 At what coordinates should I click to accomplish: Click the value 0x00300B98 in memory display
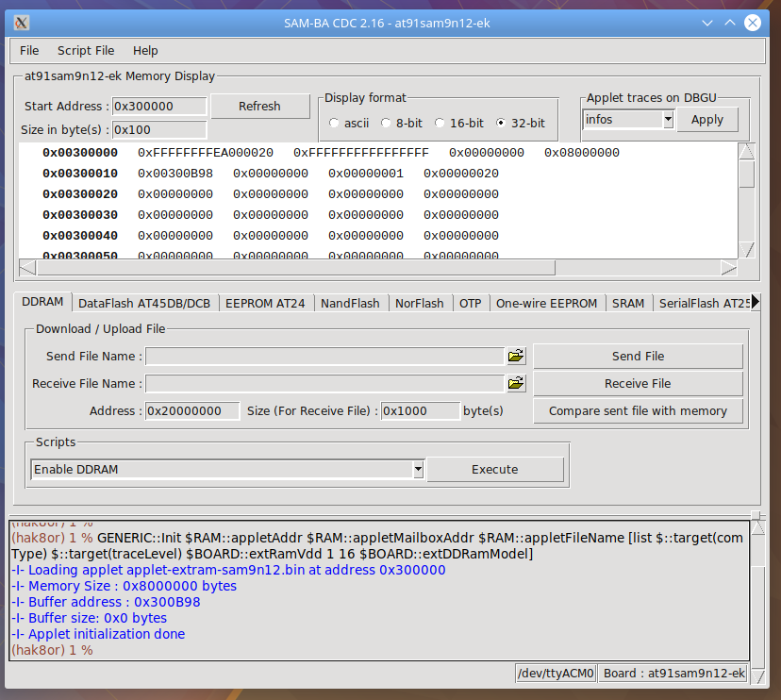click(175, 174)
